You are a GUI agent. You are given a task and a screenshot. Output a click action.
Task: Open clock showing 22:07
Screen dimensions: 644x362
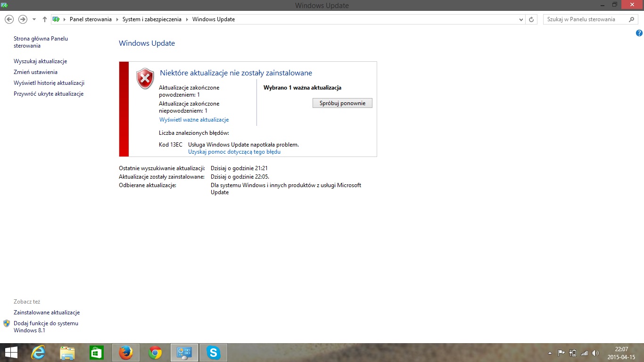(x=621, y=349)
